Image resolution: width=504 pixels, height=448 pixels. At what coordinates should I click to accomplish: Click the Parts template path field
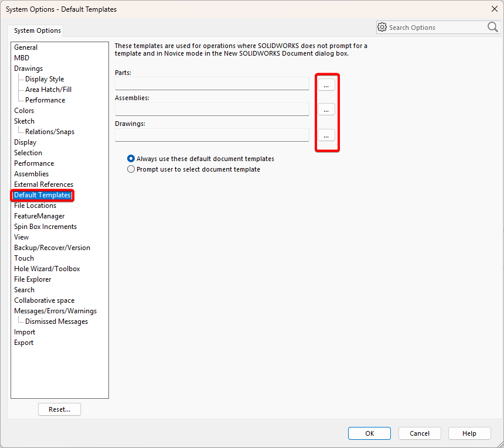[x=212, y=84]
